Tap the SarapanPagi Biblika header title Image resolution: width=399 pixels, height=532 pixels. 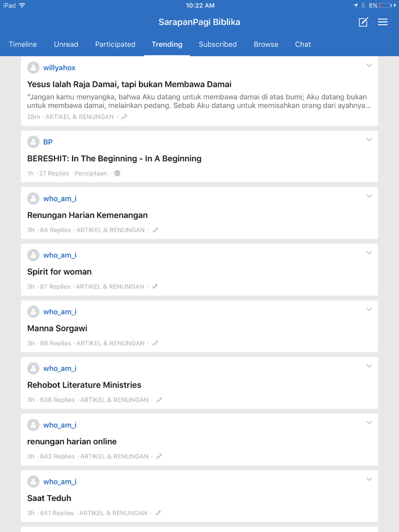(199, 22)
